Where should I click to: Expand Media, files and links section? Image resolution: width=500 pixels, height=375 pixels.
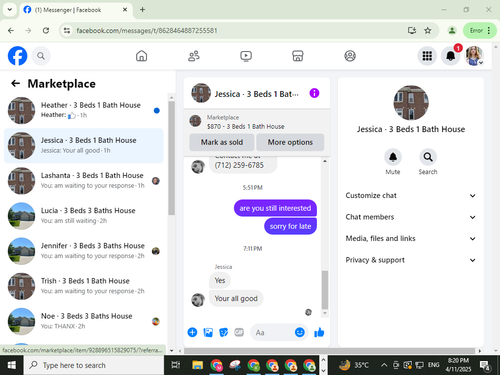tap(410, 238)
